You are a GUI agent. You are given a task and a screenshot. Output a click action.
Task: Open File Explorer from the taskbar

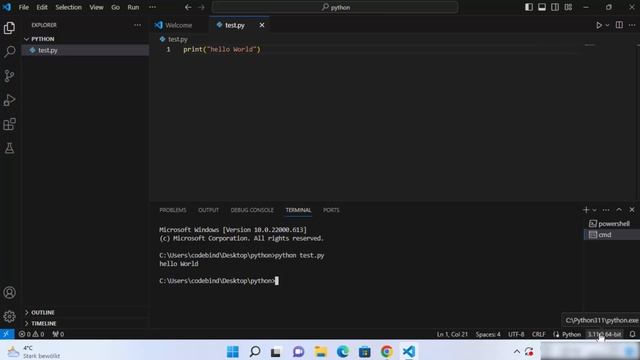pos(320,351)
